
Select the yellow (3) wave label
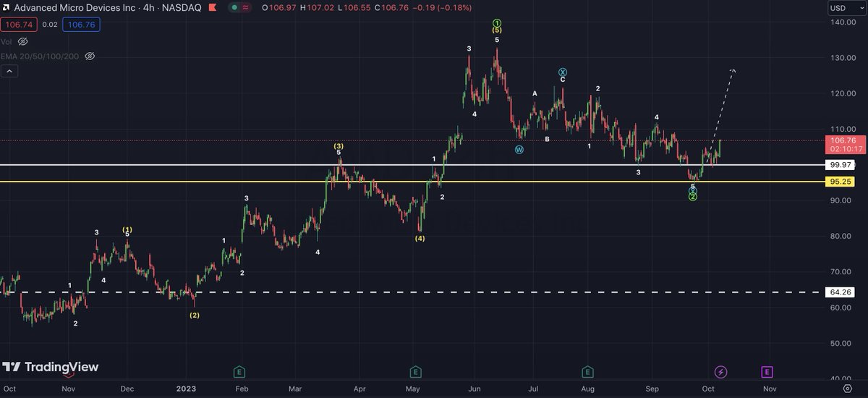(x=339, y=146)
